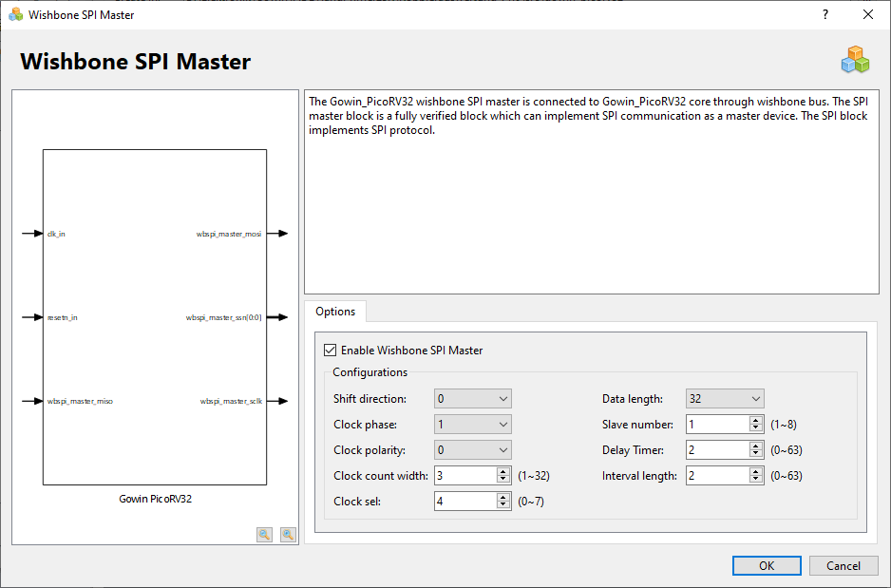Click the first magnifier zoom button under the diagram

click(x=264, y=535)
